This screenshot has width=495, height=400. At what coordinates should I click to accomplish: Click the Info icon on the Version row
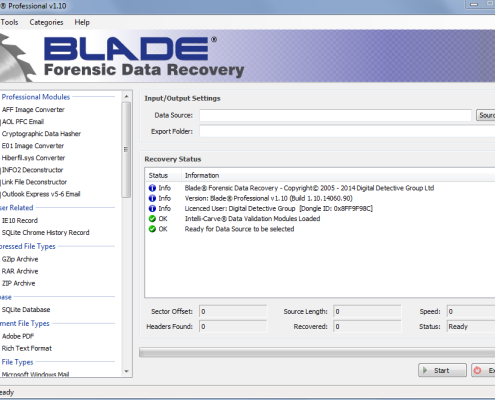[152, 198]
